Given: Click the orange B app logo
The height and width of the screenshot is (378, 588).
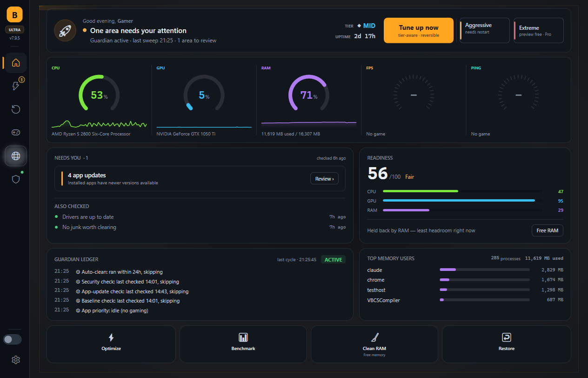Looking at the screenshot, I should pos(15,15).
